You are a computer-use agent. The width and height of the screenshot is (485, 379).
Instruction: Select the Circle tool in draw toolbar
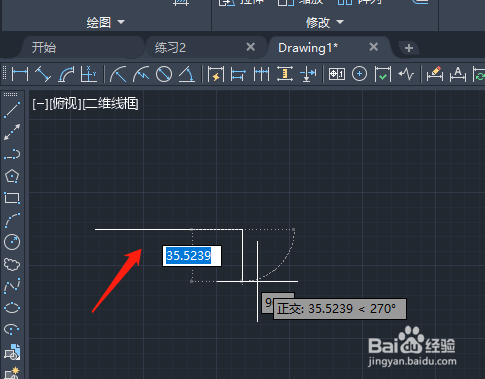point(12,242)
